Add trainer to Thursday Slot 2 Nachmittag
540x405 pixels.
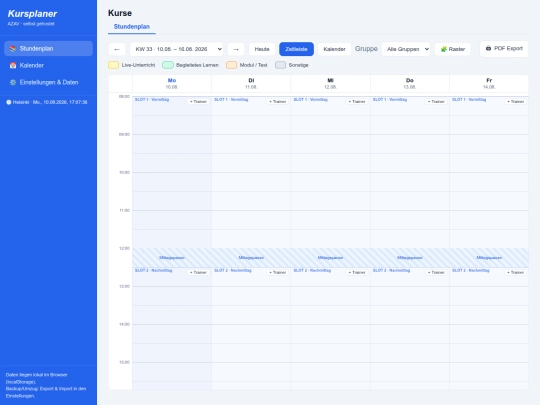coord(436,272)
